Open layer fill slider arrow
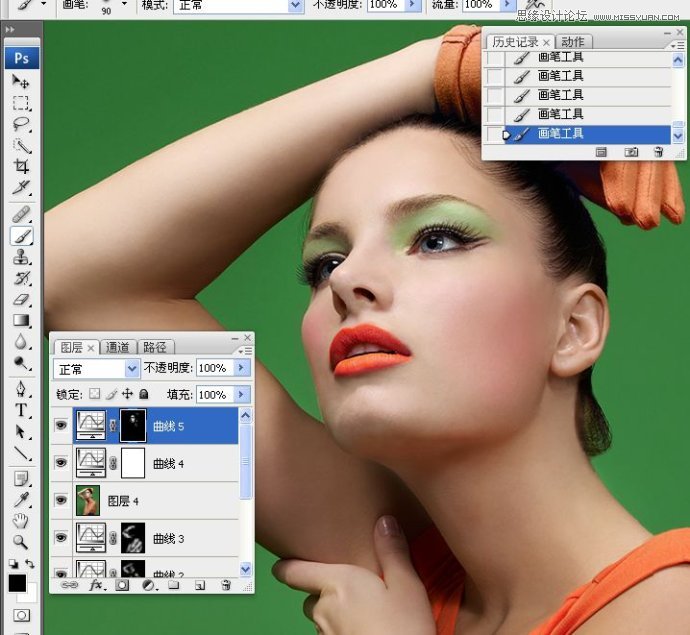The height and width of the screenshot is (635, 690). (x=241, y=394)
